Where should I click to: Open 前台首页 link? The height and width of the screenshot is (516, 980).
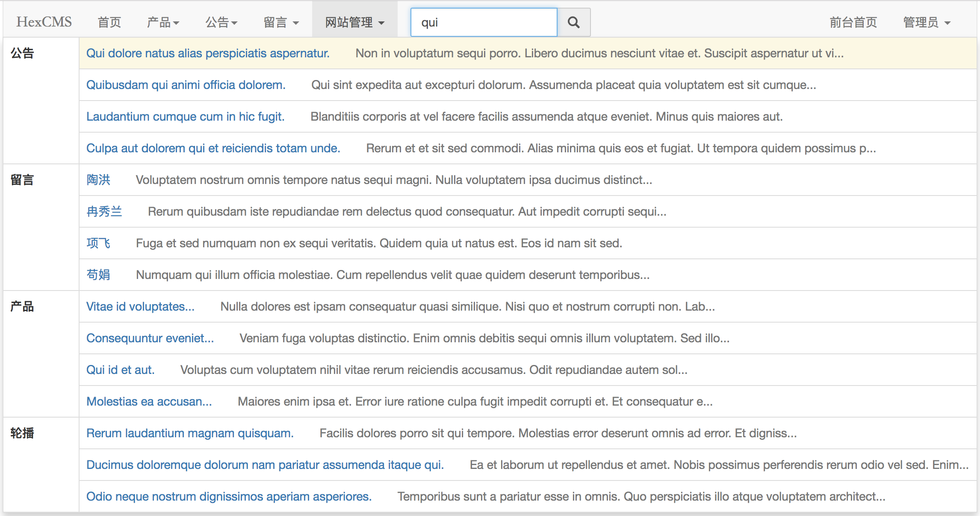[853, 22]
